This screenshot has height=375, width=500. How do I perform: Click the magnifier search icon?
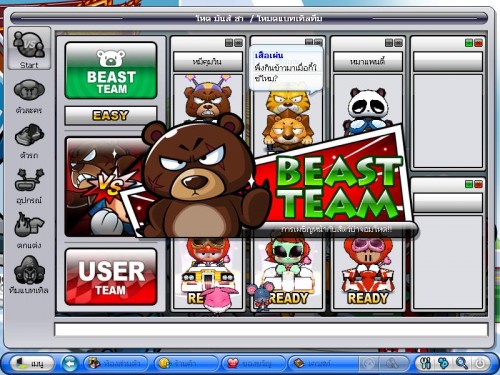click(462, 363)
